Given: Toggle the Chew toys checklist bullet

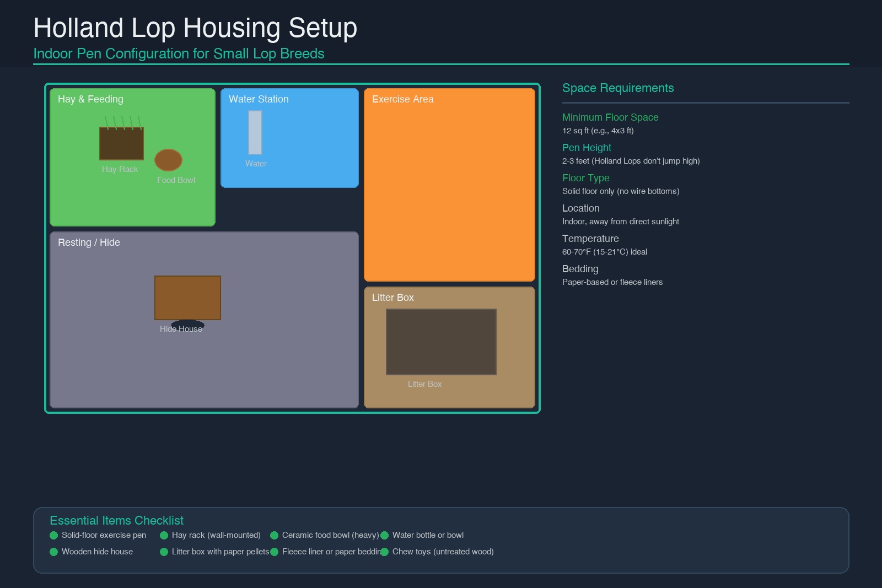Looking at the screenshot, I should [x=385, y=552].
